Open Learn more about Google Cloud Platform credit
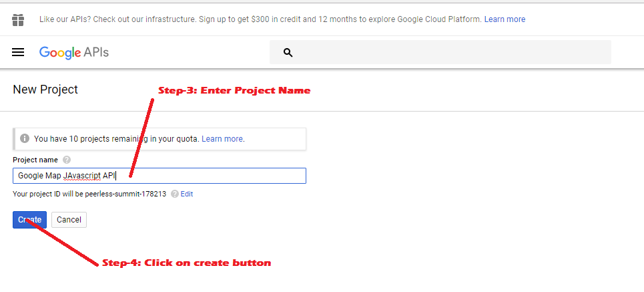The width and height of the screenshot is (644, 292). pyautogui.click(x=505, y=19)
